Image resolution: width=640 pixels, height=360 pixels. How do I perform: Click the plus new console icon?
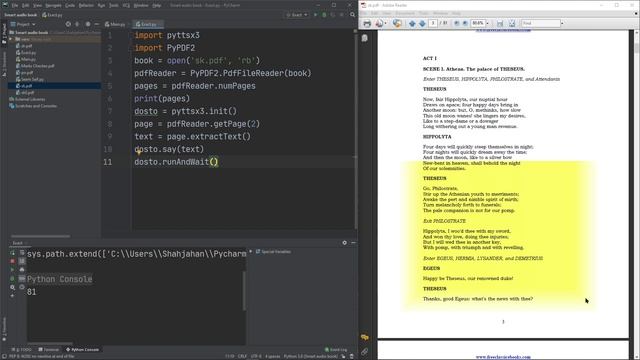coord(12,296)
